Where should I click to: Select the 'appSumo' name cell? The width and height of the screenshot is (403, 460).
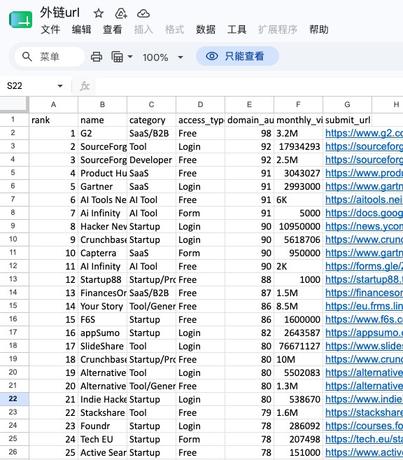(102, 333)
